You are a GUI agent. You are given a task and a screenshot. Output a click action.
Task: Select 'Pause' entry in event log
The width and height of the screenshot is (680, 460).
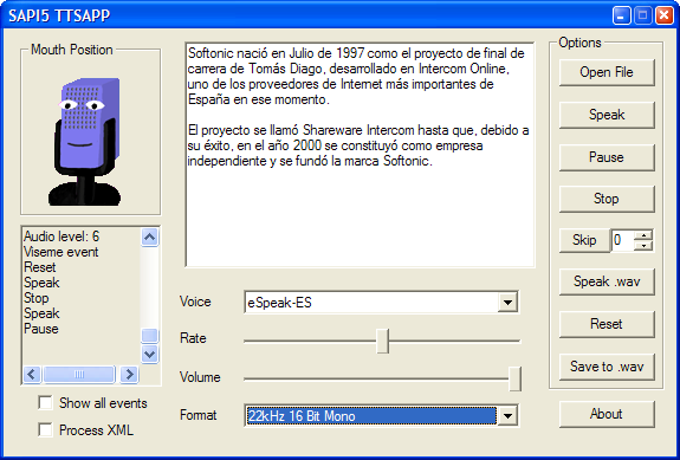tap(41, 329)
